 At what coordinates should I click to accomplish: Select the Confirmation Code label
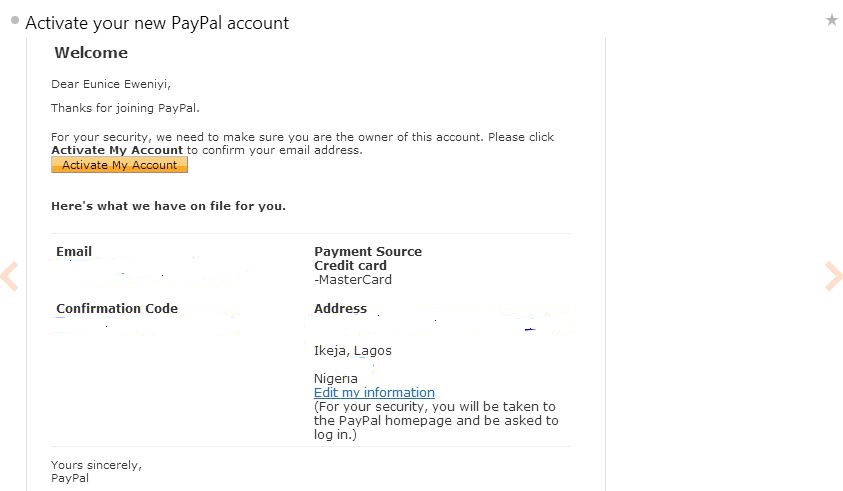point(117,309)
